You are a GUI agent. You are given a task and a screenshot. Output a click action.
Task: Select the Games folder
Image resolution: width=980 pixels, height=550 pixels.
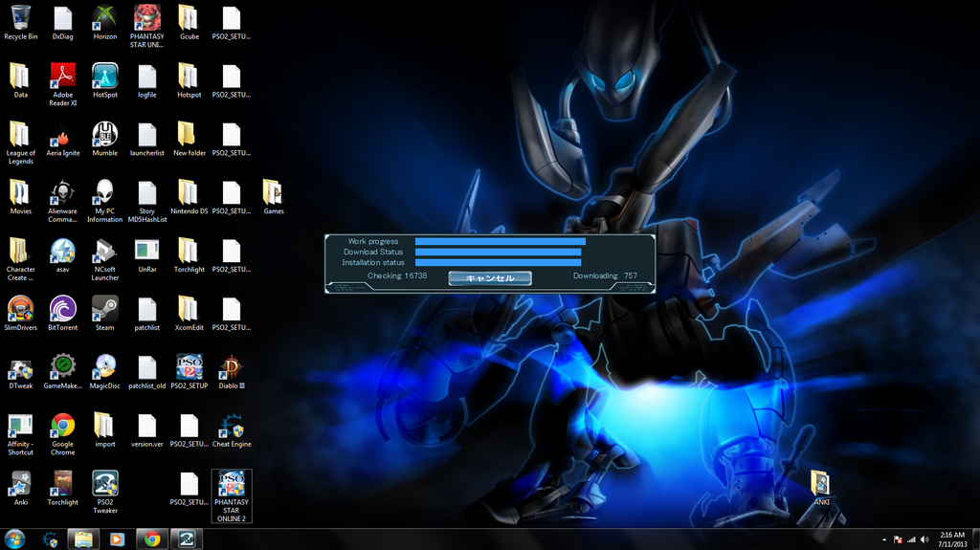point(273,197)
